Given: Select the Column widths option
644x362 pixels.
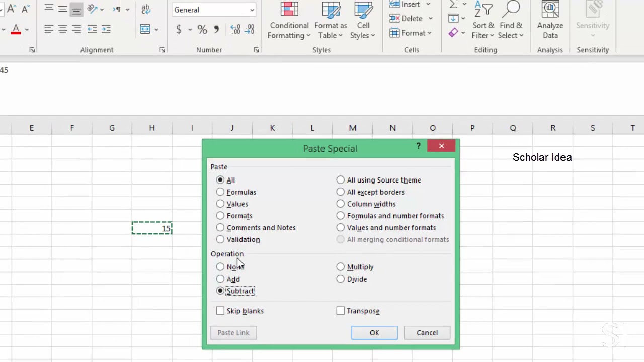Looking at the screenshot, I should (x=341, y=204).
